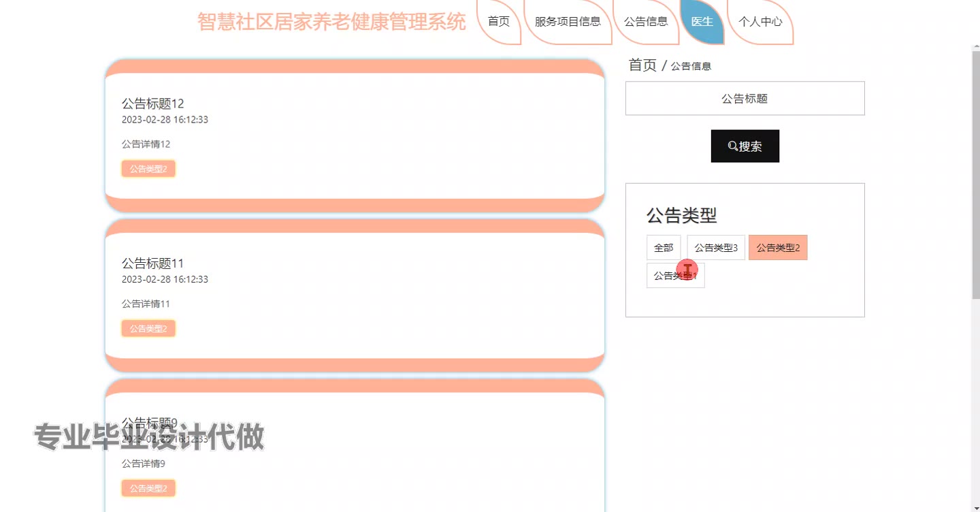The image size is (980, 512).
Task: Open announcement 公告标题9
Action: [150, 423]
